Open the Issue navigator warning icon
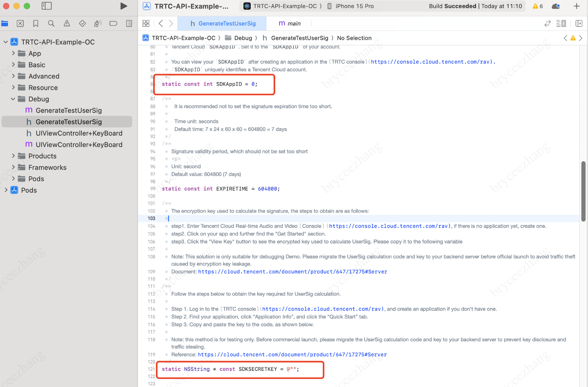Viewport: 588px width, 387px height. [x=67, y=24]
